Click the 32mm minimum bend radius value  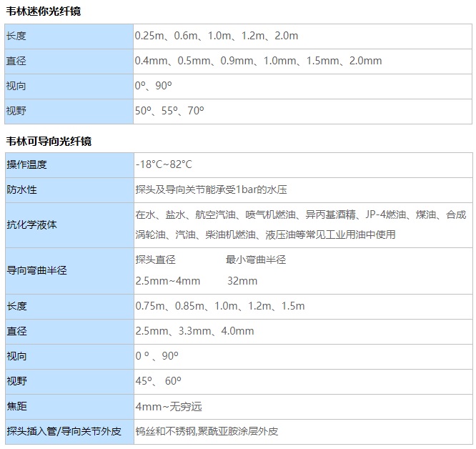coord(242,281)
